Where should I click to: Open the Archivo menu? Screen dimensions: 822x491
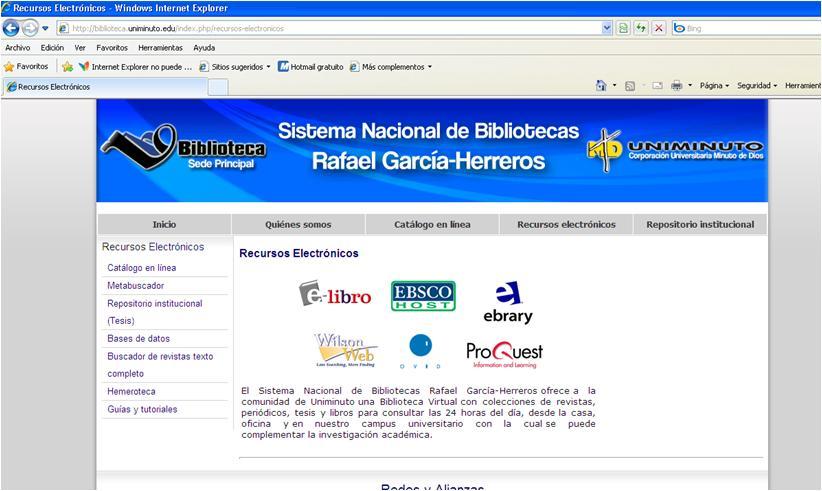point(17,48)
